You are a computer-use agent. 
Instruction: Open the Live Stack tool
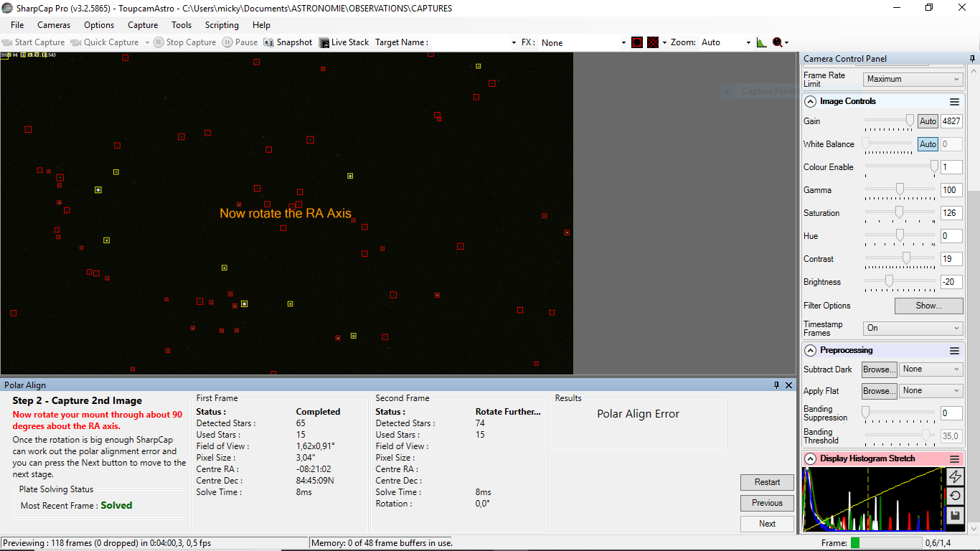(x=344, y=42)
